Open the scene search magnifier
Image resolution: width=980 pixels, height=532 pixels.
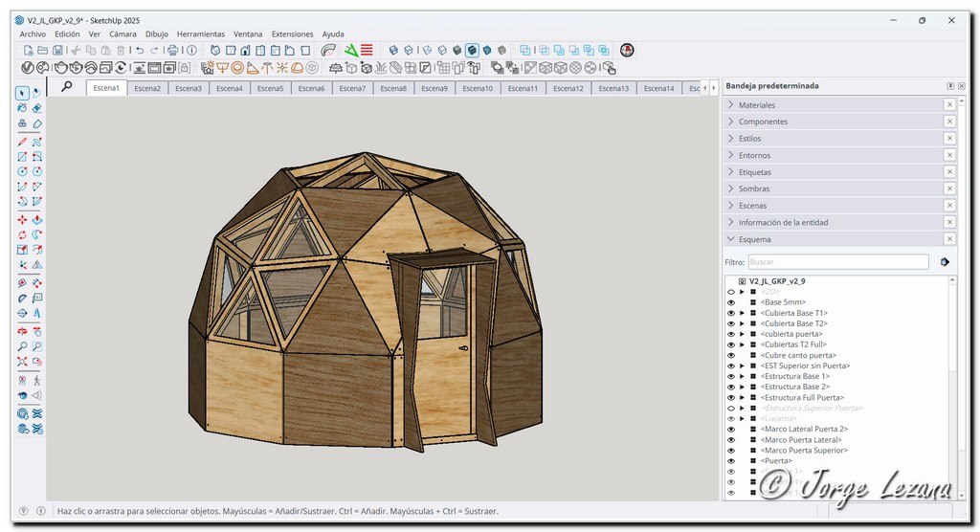click(66, 87)
